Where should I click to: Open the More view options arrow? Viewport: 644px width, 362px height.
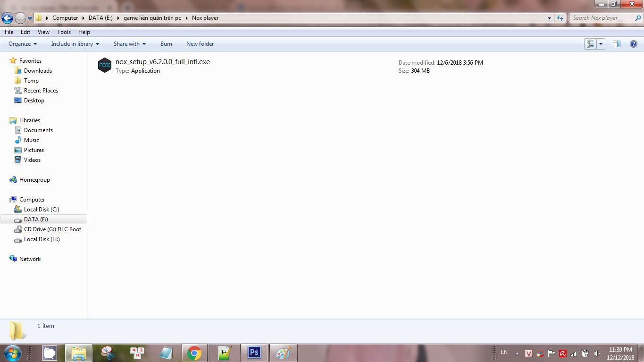601,44
